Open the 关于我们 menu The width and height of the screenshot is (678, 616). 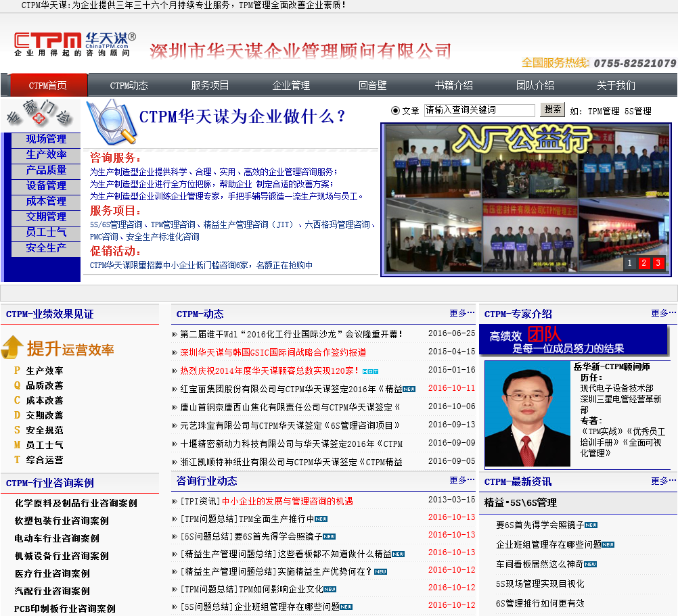coord(616,85)
